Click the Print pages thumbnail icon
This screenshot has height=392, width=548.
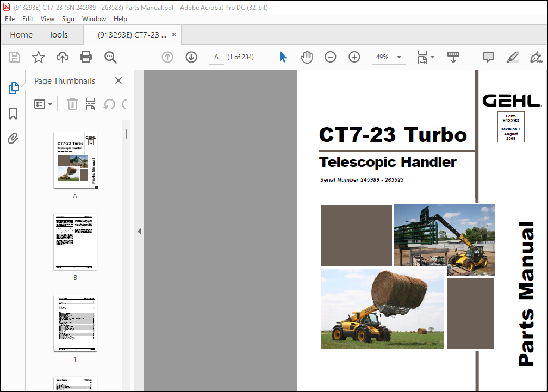pos(90,104)
